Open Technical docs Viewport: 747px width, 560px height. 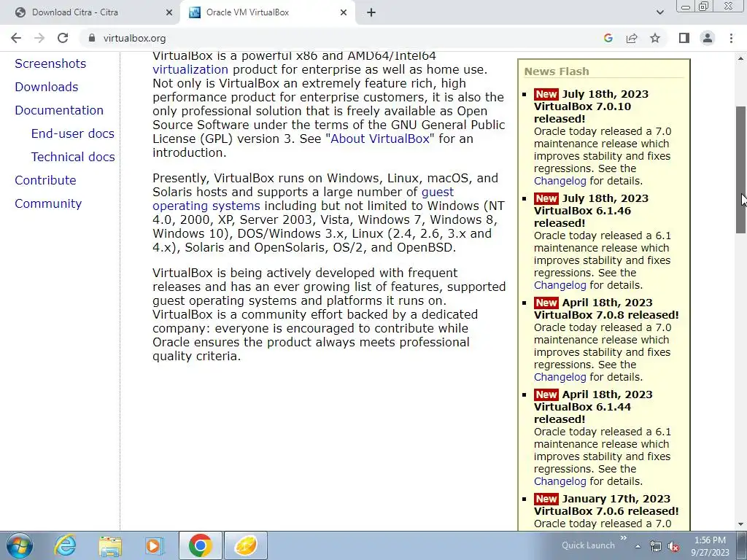pos(73,157)
